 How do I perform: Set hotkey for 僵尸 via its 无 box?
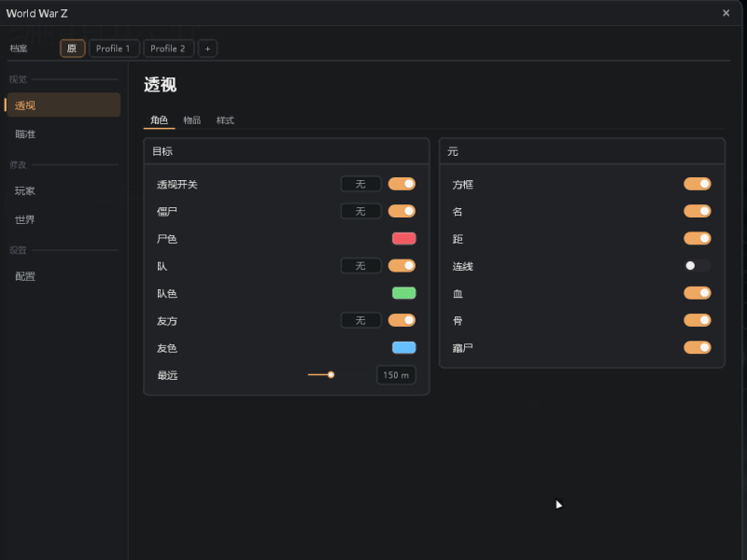[x=360, y=212]
